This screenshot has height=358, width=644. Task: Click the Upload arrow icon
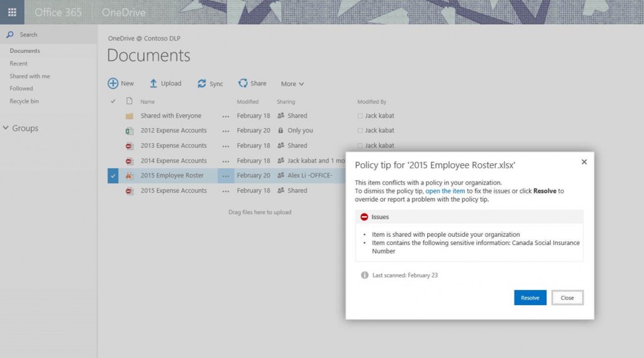153,84
